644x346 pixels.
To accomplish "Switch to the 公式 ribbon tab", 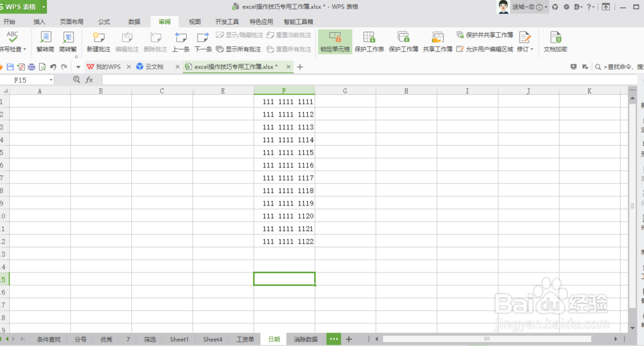I will click(104, 22).
